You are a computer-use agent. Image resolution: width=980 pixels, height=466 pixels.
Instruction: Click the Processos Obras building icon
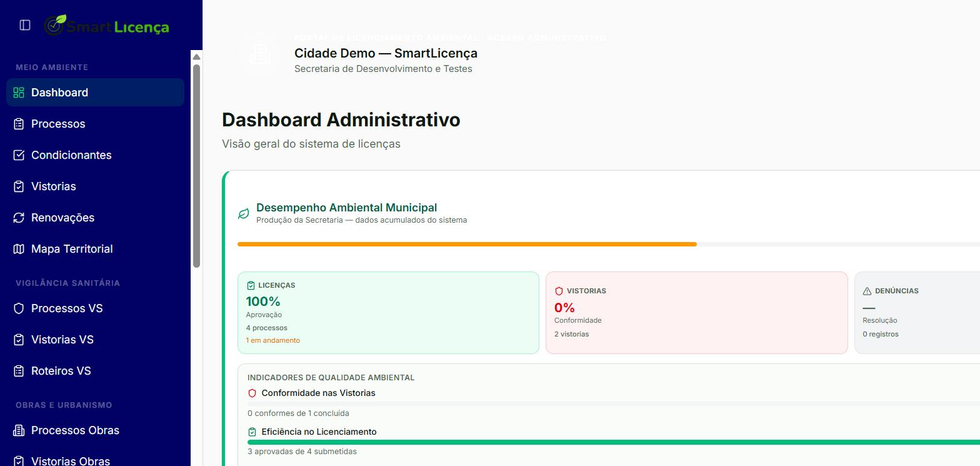(19, 430)
